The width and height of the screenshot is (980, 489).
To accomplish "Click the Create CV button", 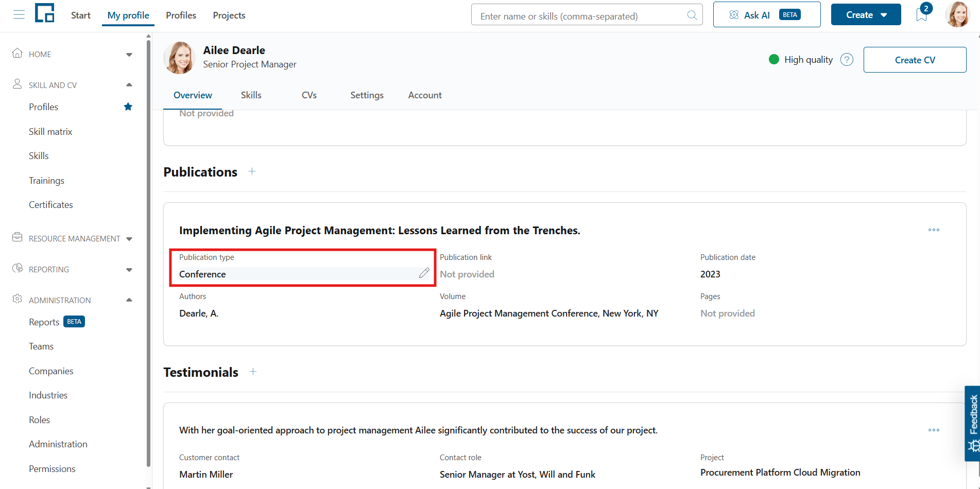I will (x=915, y=60).
